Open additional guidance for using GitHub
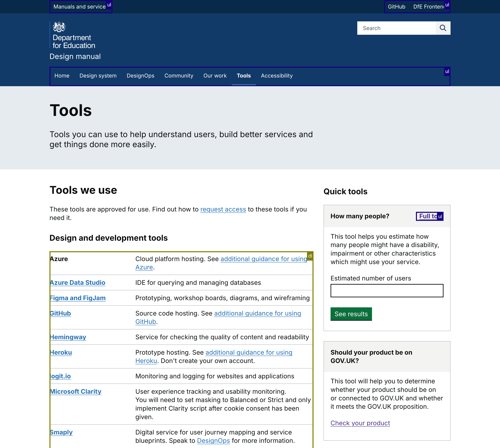Viewport: 500px width, 448px height. coord(257,313)
